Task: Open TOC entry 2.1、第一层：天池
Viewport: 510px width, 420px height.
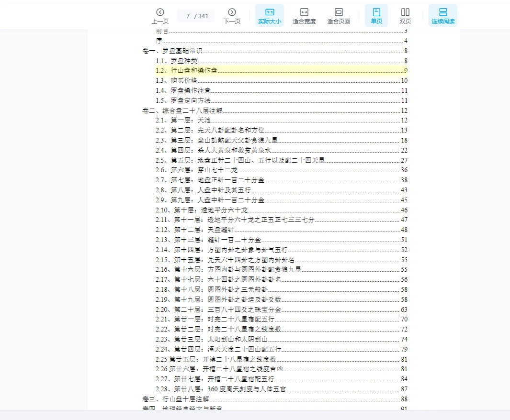Action: (282, 121)
